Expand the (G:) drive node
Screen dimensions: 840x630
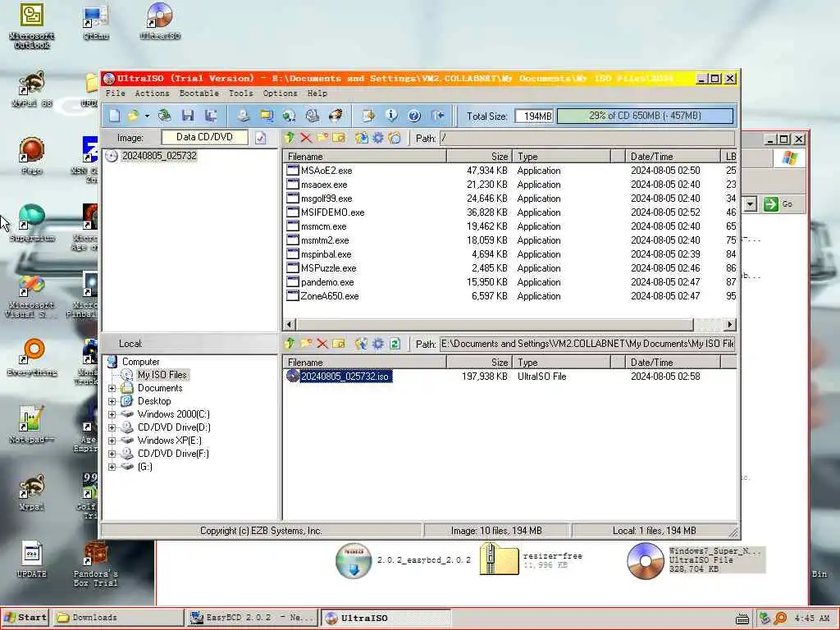[112, 467]
